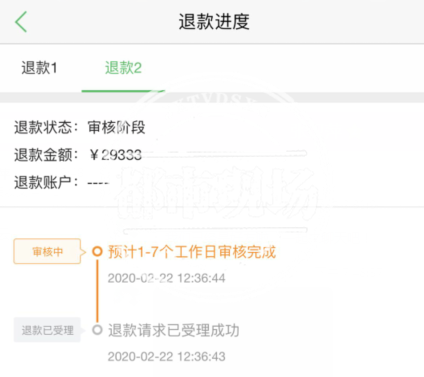The image size is (424, 377).
Task: Select the 退款2 tab
Action: coord(123,68)
